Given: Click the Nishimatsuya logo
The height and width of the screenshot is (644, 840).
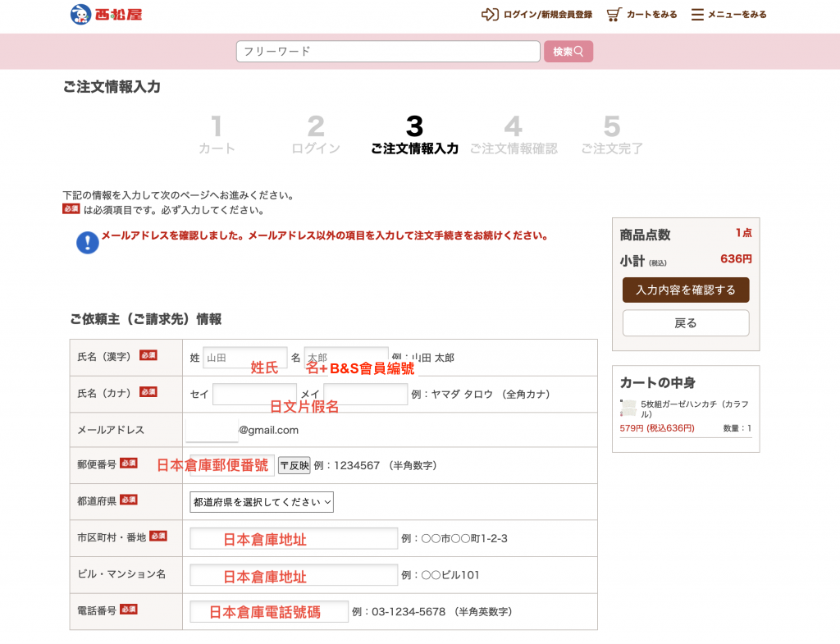Looking at the screenshot, I should point(106,14).
